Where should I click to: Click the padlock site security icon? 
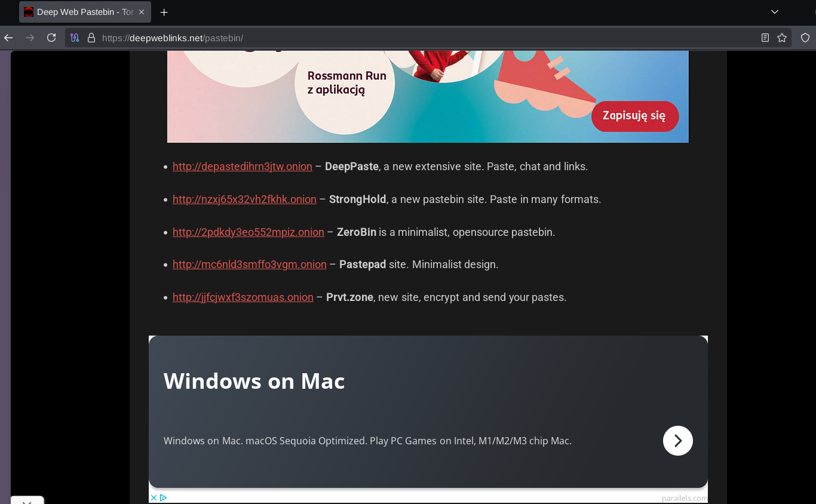pyautogui.click(x=91, y=38)
